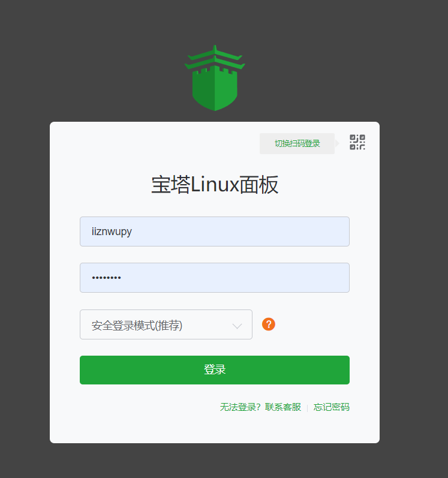
Task: Focus the username field containing iiznwupy
Action: [215, 232]
